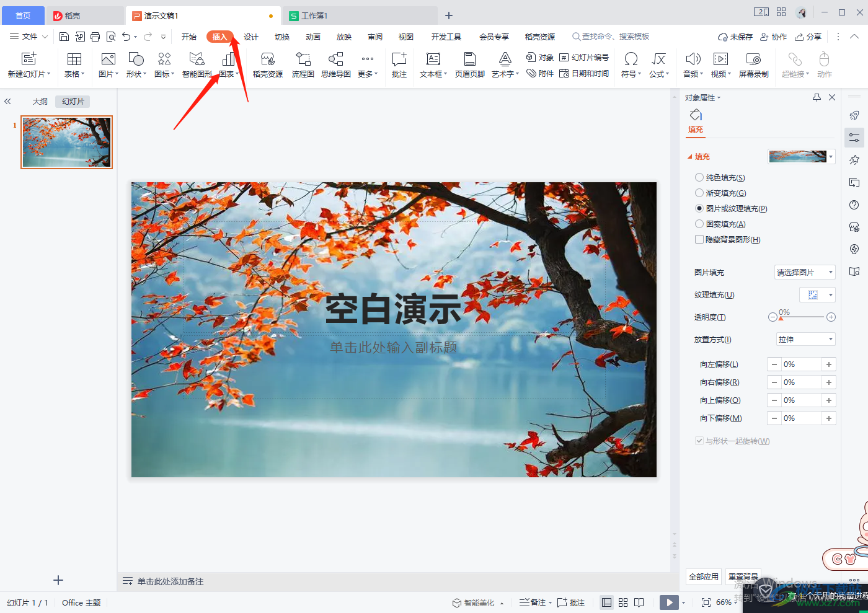Insert a table with 表格 icon
Screen dimensions: 868x613
coord(74,59)
